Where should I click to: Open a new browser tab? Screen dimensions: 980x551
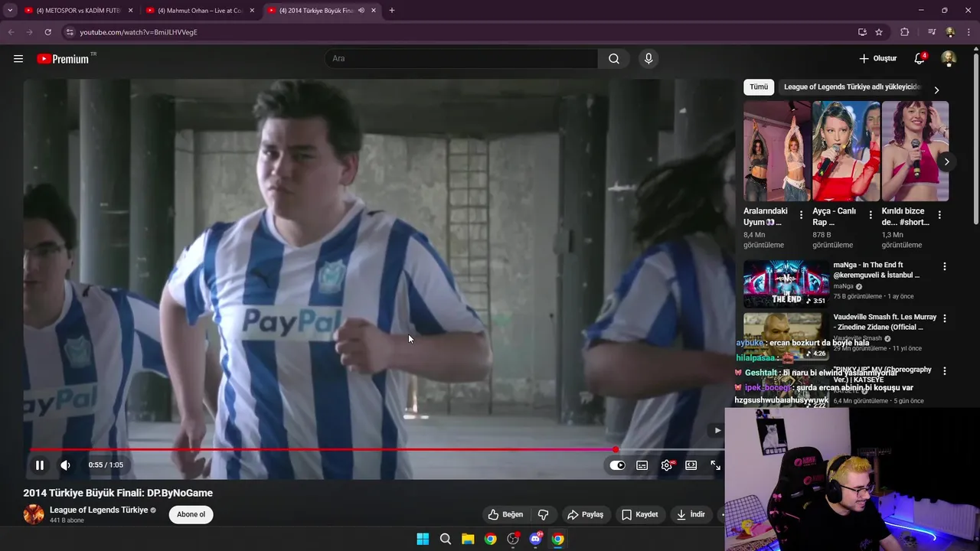[x=392, y=11]
